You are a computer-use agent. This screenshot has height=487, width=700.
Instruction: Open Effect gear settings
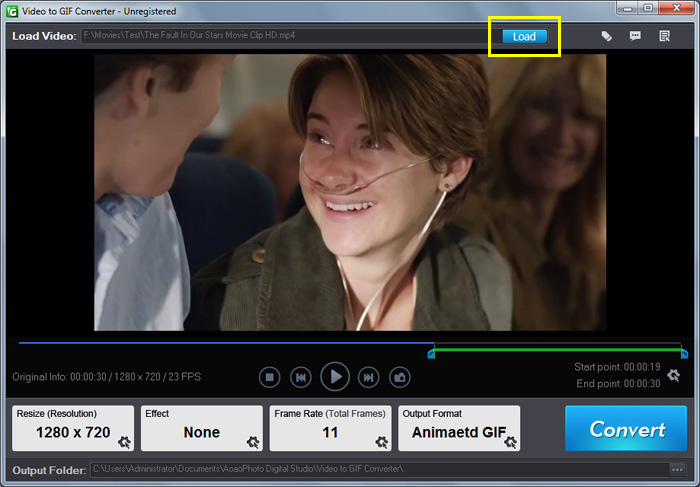click(x=253, y=442)
